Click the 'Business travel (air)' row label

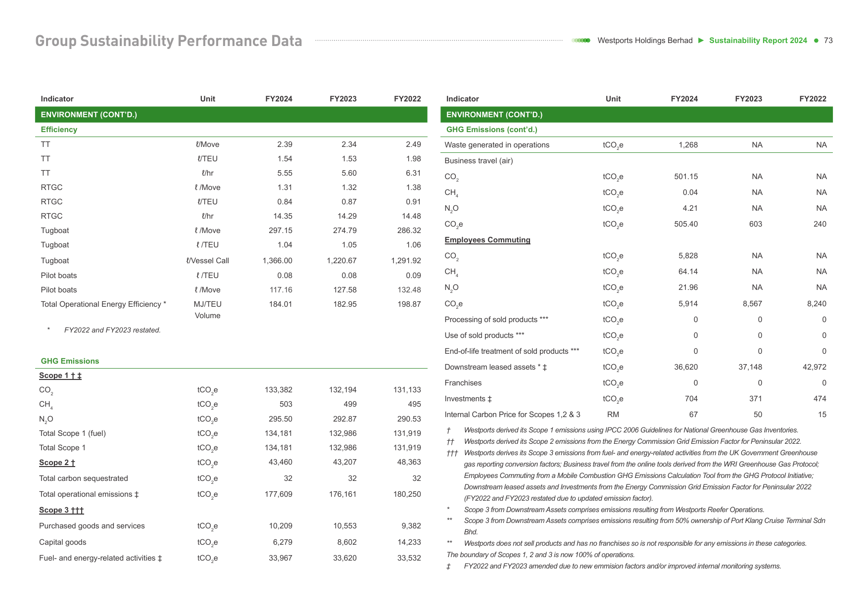point(479,161)
